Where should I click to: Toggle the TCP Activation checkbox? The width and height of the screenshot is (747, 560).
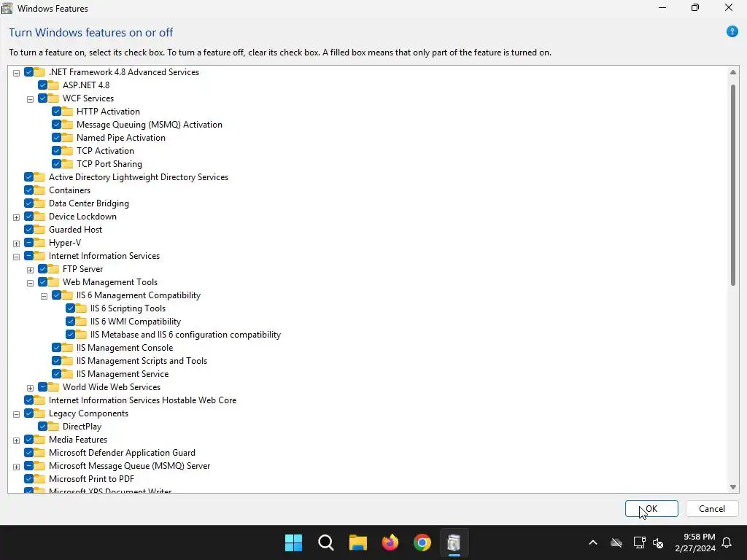(56, 150)
